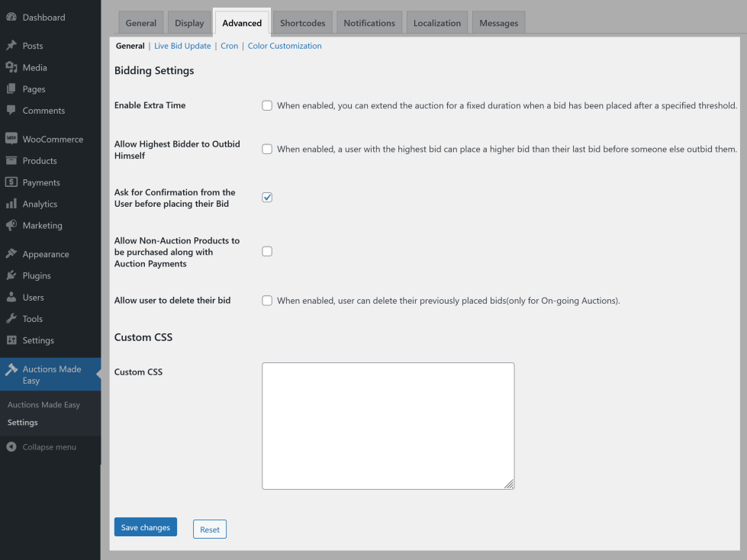Open the Appearance menu label
Screen dimensions: 747x560
(x=46, y=254)
